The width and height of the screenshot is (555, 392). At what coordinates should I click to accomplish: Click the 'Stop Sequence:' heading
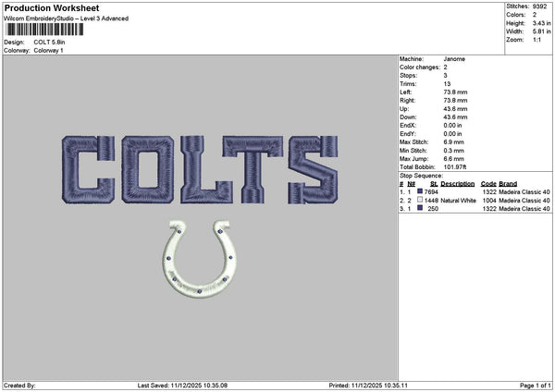point(421,176)
